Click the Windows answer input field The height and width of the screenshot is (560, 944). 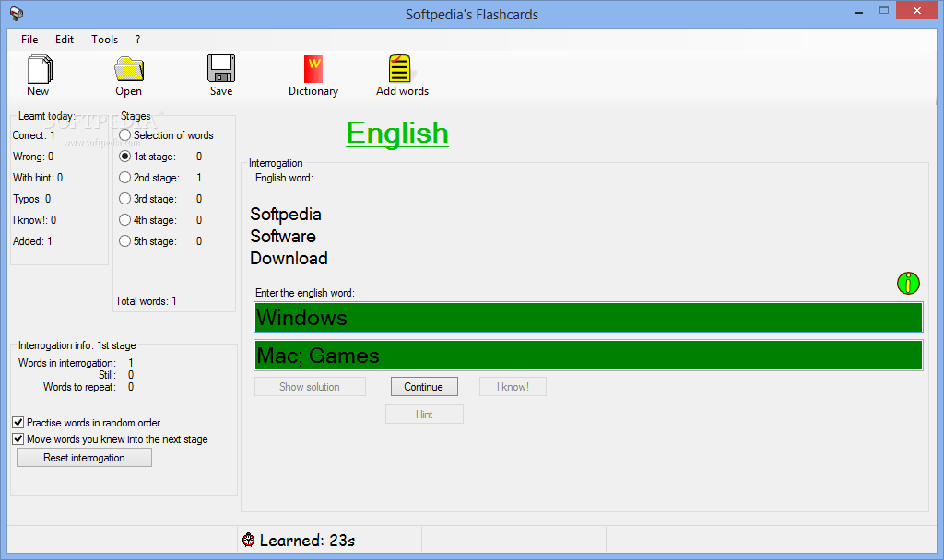pyautogui.click(x=588, y=318)
